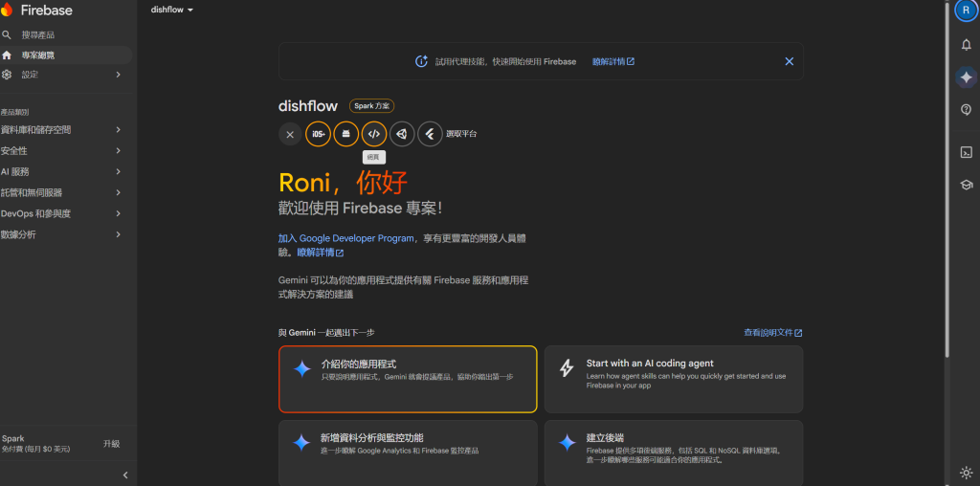Screen dimensions: 980x486
Task: Toggle the light/dark theme sun icon
Action: pyautogui.click(x=967, y=473)
